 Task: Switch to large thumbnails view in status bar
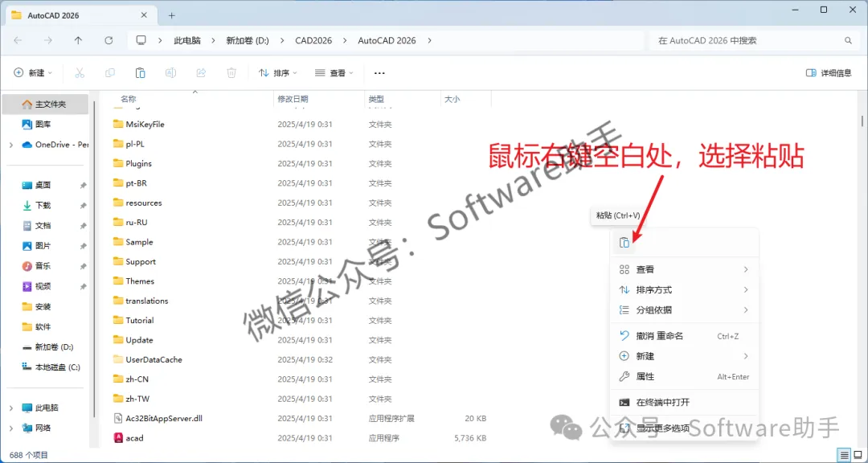(858, 455)
